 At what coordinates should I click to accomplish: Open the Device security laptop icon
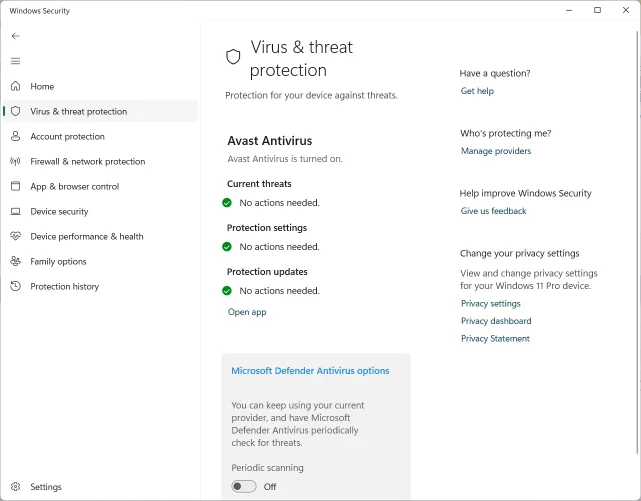click(x=16, y=211)
